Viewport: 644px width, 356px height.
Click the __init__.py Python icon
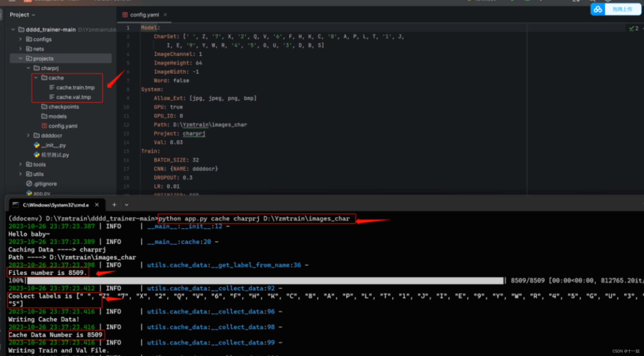(x=37, y=145)
